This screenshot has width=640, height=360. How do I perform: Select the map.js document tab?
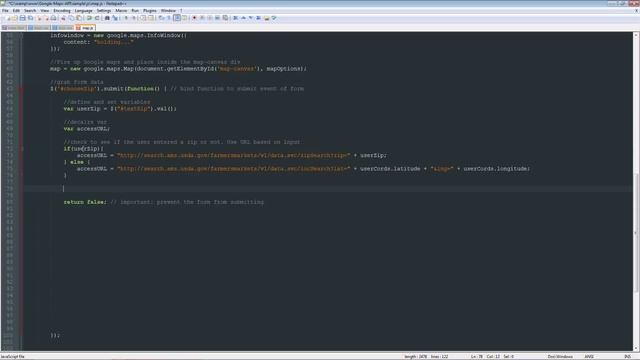pos(85,28)
